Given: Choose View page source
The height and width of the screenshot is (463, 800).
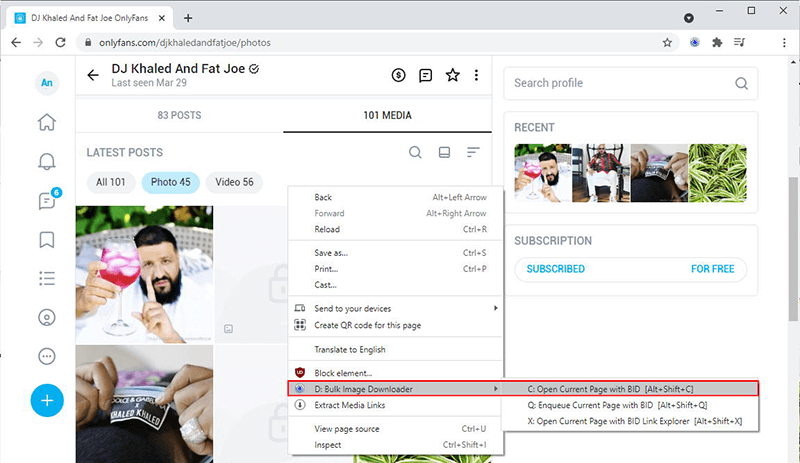Looking at the screenshot, I should 396,429.
